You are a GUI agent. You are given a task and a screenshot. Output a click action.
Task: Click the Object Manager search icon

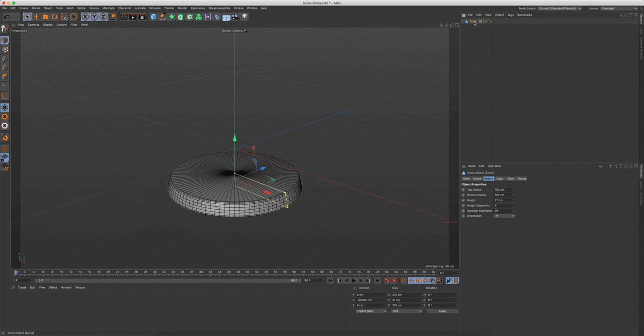(x=621, y=15)
